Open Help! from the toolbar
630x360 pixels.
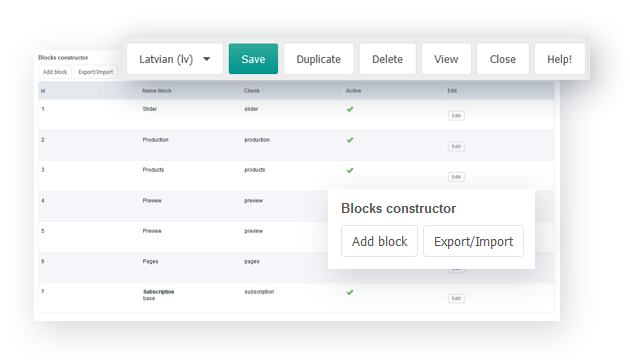[559, 59]
